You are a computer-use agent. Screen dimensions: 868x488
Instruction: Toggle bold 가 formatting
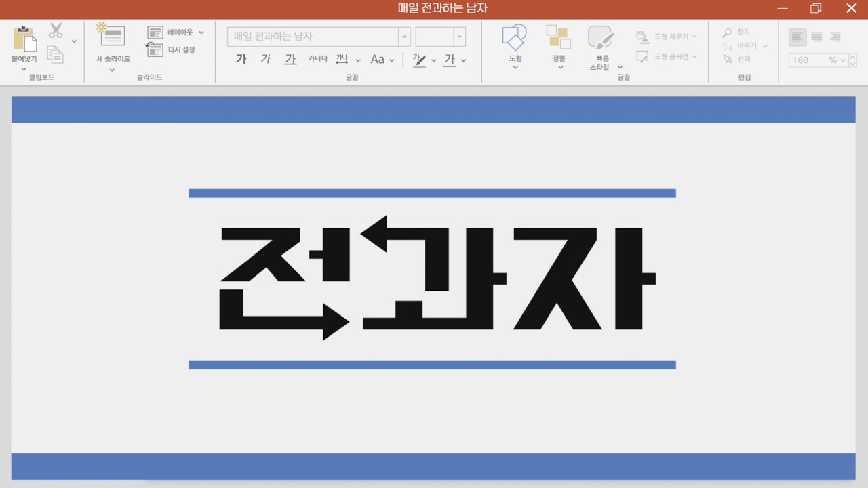pos(241,60)
